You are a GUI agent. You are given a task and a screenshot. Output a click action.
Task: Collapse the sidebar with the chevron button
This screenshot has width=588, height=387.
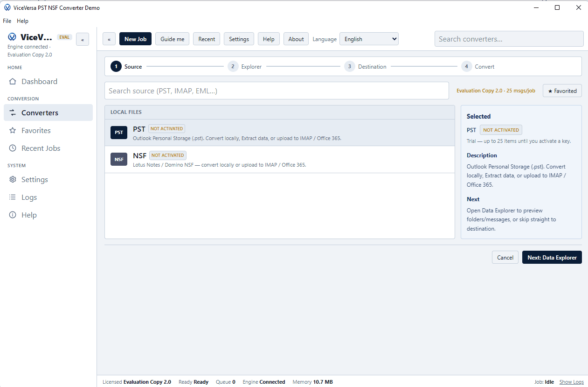tap(83, 40)
